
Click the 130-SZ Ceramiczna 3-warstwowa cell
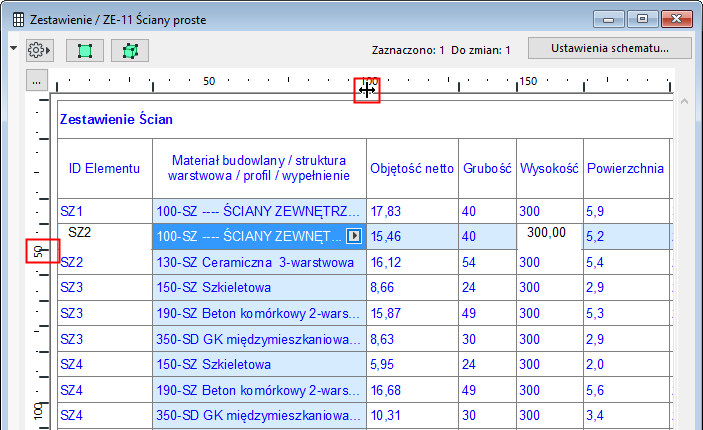259,262
